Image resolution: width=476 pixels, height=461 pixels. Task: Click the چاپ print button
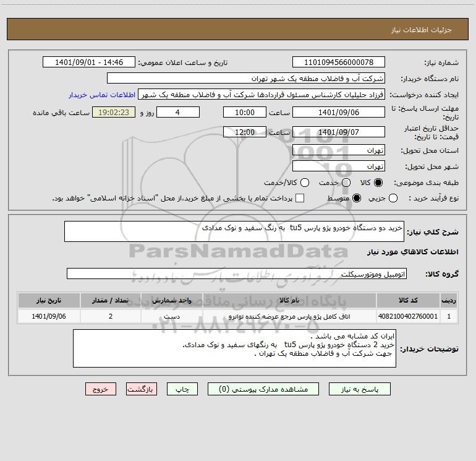182,389
